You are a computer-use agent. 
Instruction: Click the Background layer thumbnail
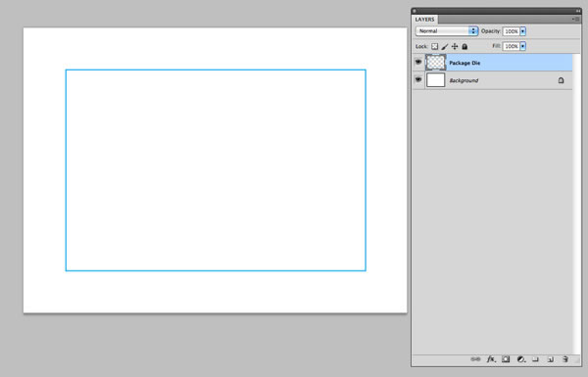coord(436,80)
